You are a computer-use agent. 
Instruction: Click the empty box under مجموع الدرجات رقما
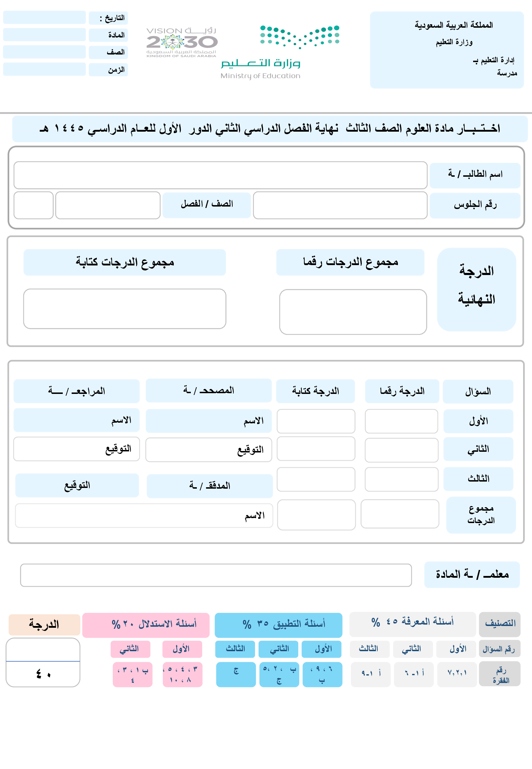353,312
